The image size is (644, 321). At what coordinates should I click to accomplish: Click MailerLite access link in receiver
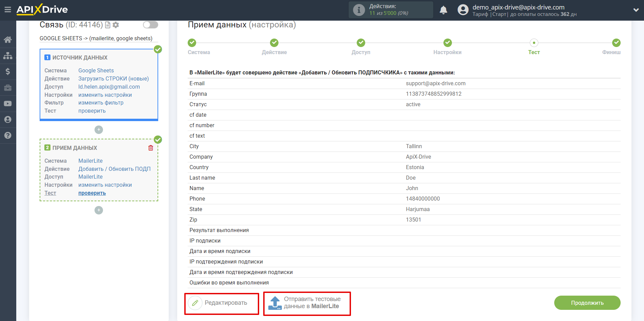(x=90, y=177)
